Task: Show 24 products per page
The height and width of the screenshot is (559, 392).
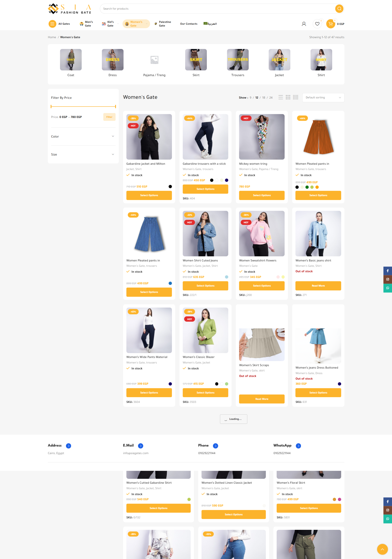Action: tap(271, 98)
